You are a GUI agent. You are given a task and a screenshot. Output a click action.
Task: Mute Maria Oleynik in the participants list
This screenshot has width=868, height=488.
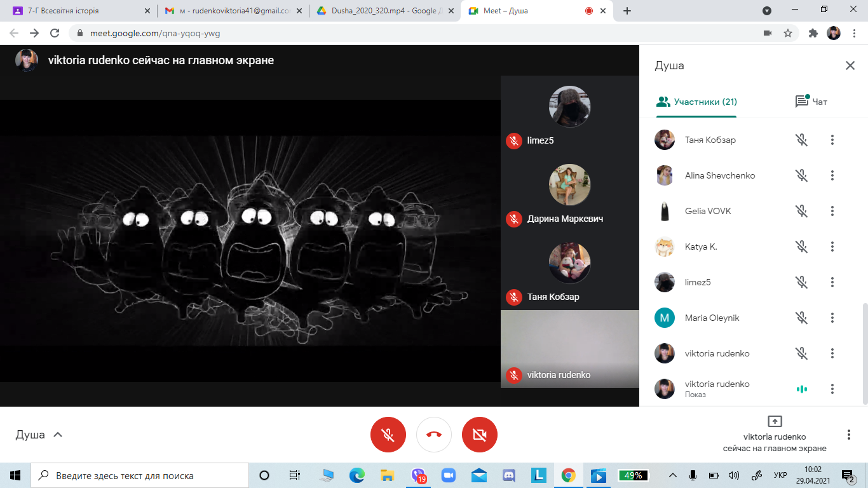[x=802, y=318]
